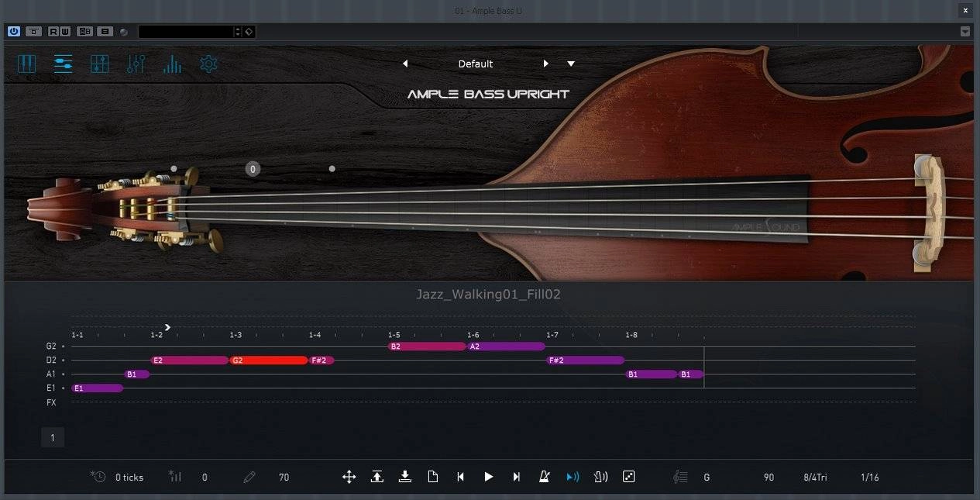Viewport: 980px width, 500px height.
Task: Select the E1 note on E1 string
Action: [x=98, y=388]
